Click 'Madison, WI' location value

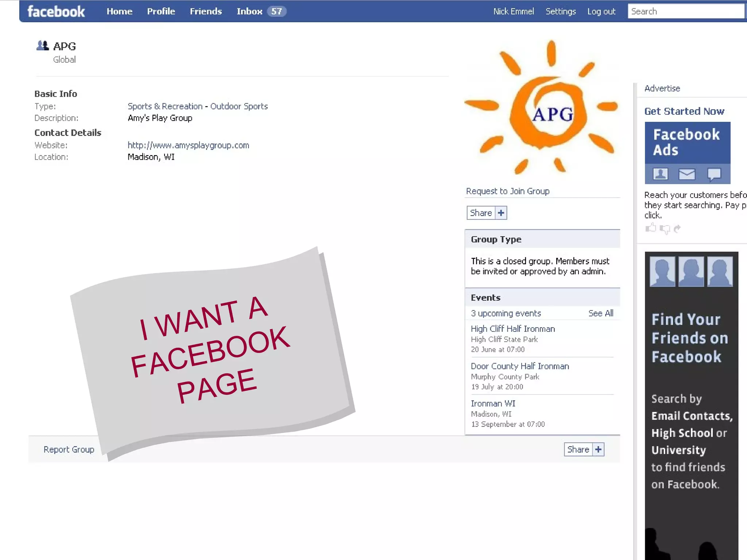[151, 157]
